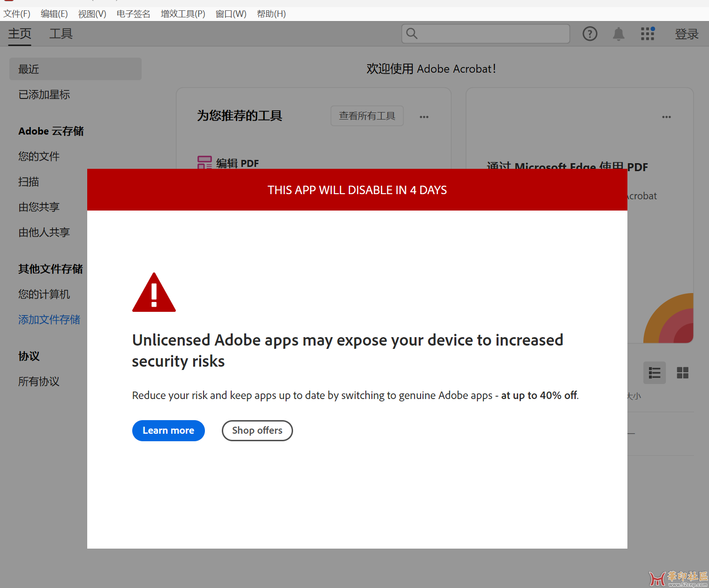Click the 添加文件存储 link

pos(49,320)
